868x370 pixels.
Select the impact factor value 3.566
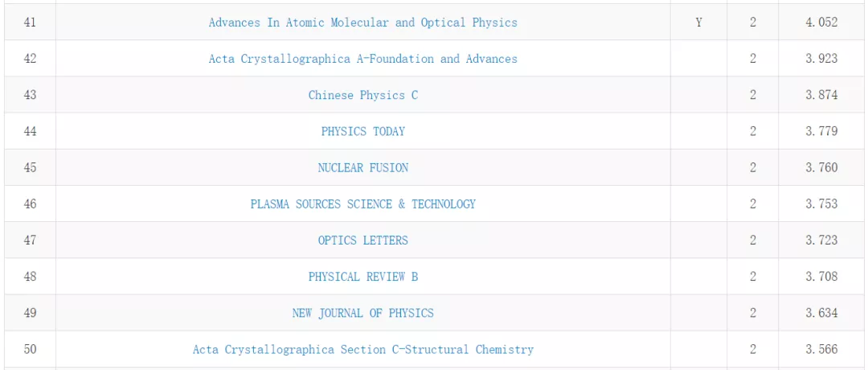point(821,350)
